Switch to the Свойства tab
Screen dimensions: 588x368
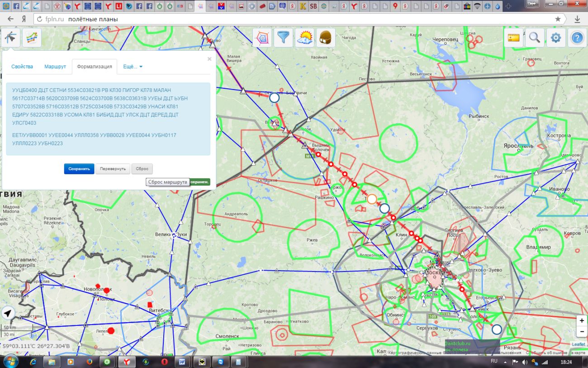pyautogui.click(x=22, y=67)
